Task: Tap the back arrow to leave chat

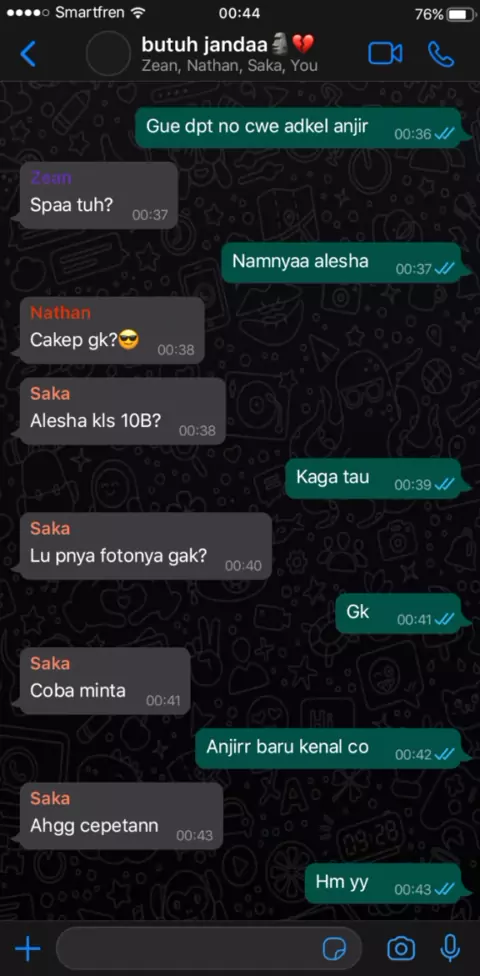Action: [x=28, y=54]
